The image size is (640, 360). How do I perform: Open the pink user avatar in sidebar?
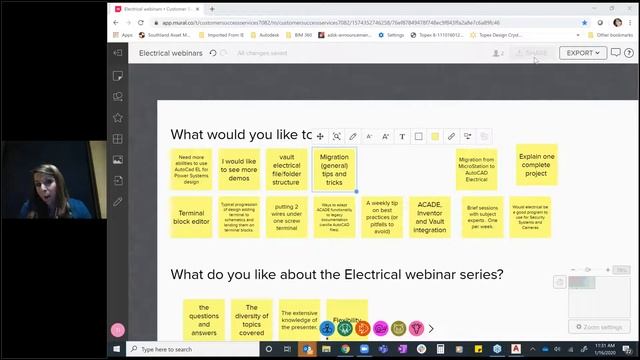tap(118, 330)
